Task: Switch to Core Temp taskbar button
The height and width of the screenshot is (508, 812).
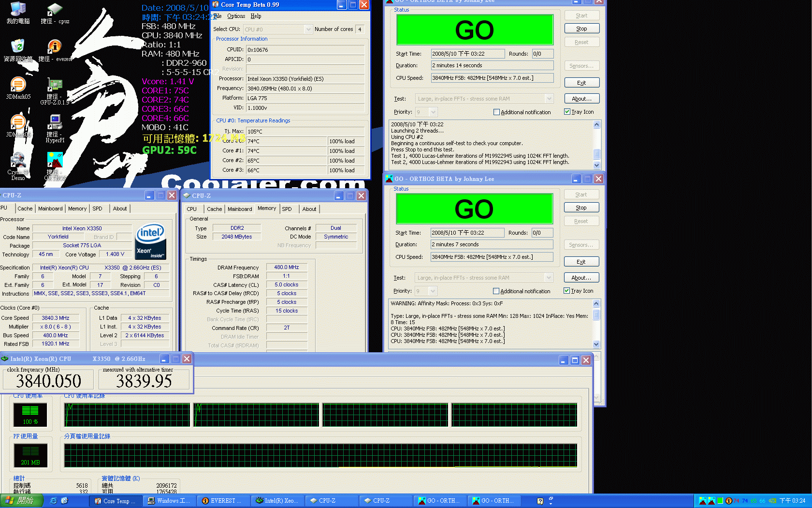Action: click(x=116, y=501)
